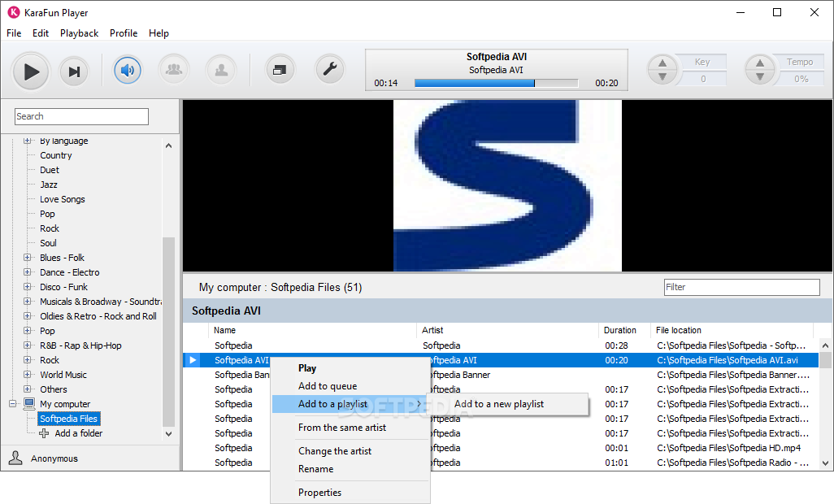834x504 pixels.
Task: Open the Profile menu
Action: (124, 33)
